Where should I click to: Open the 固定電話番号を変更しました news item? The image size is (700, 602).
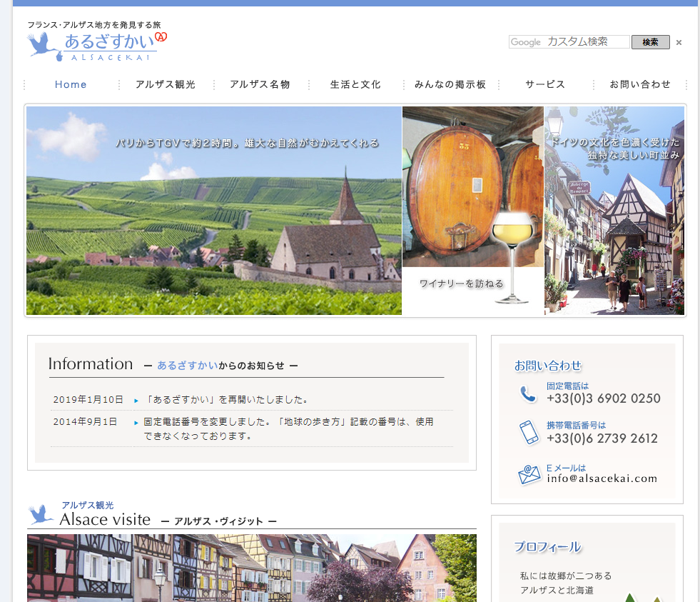click(288, 428)
